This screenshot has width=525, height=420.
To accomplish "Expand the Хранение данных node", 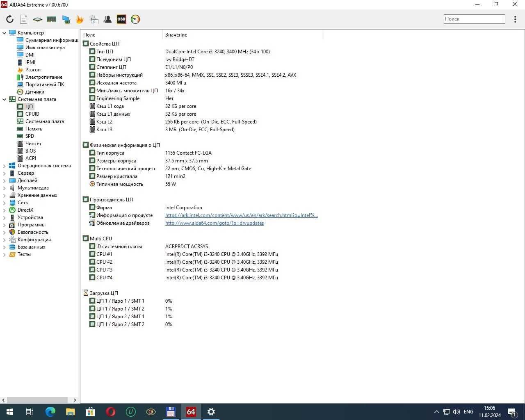I will click(x=4, y=195).
